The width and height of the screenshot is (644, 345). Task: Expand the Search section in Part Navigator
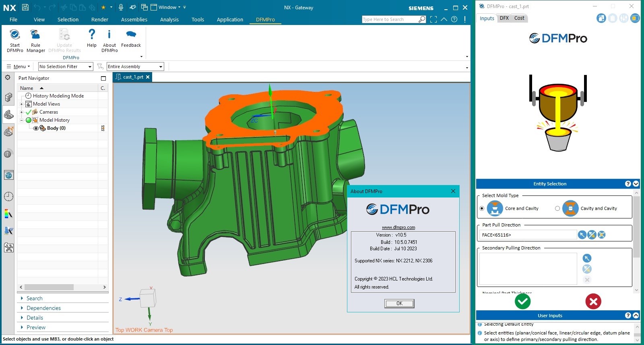(34, 298)
